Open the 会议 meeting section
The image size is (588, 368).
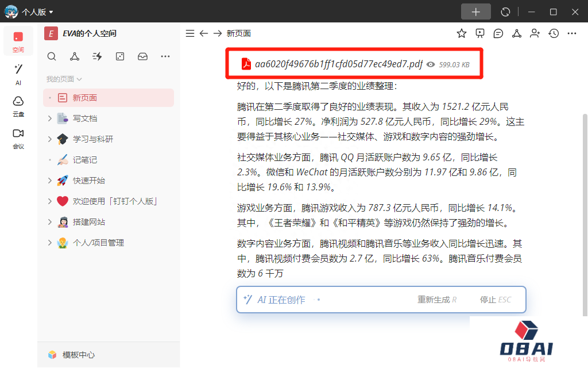(x=18, y=139)
